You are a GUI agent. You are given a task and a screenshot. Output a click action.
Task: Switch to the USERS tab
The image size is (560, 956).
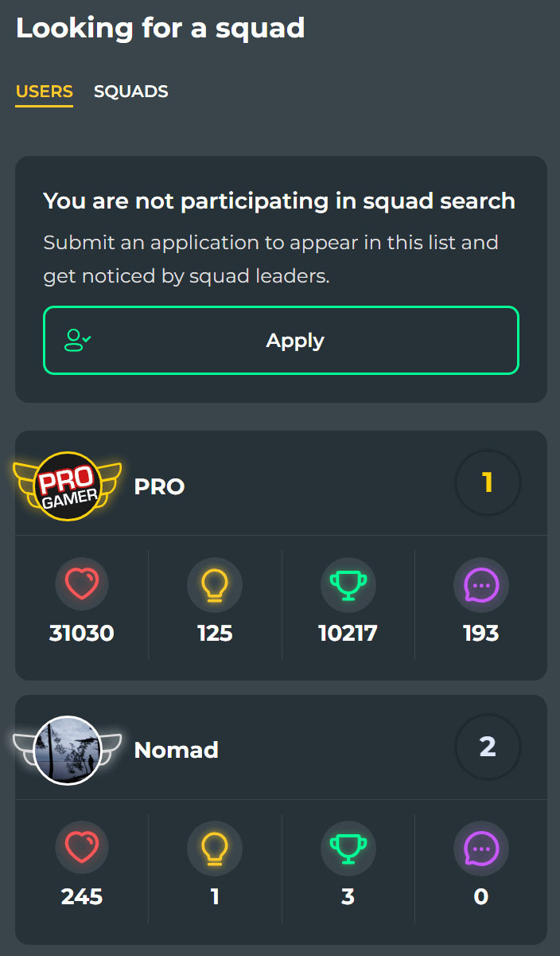tap(45, 92)
